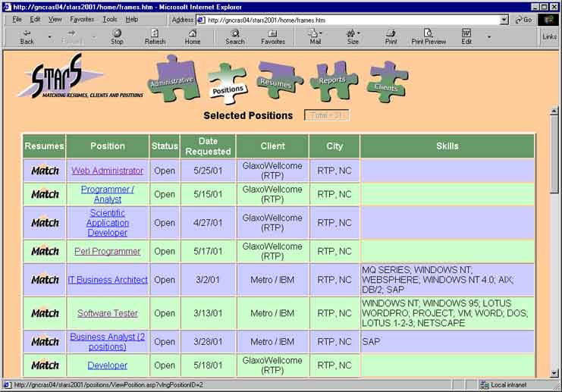Click Match for Web Administrator row

[45, 171]
